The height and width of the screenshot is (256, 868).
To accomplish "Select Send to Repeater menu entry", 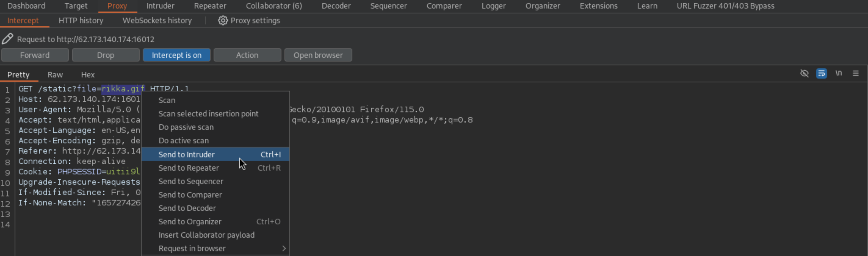I will [189, 168].
